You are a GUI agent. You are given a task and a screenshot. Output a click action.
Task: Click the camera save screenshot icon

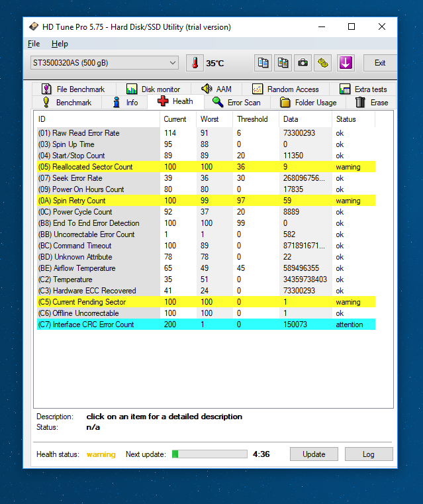coord(303,63)
